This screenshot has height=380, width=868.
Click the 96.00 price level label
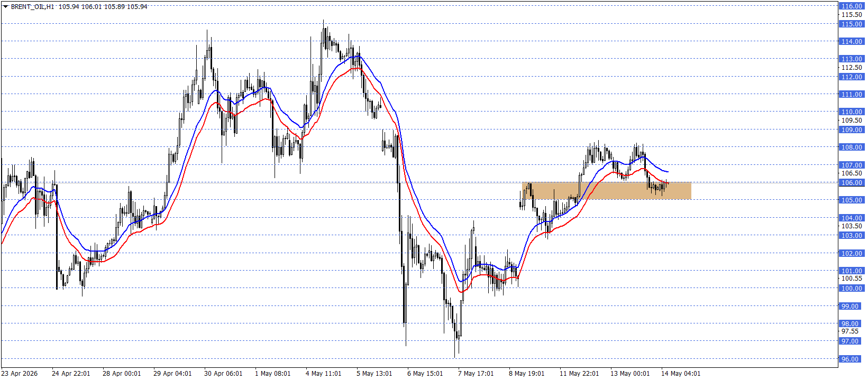[850, 359]
